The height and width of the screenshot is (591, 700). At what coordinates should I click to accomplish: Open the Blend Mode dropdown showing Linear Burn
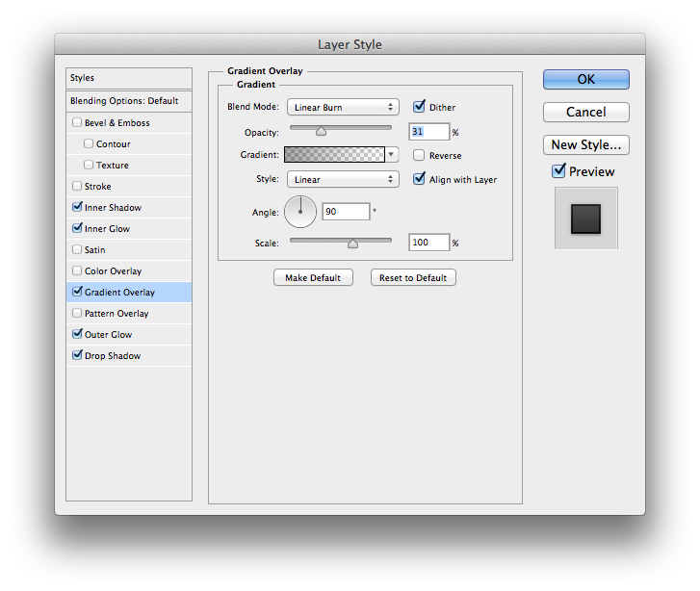coord(343,107)
